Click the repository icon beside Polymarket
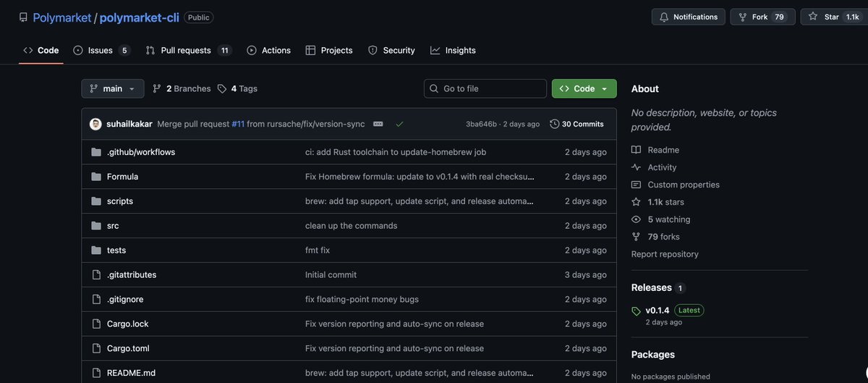868x383 pixels. 23,17
